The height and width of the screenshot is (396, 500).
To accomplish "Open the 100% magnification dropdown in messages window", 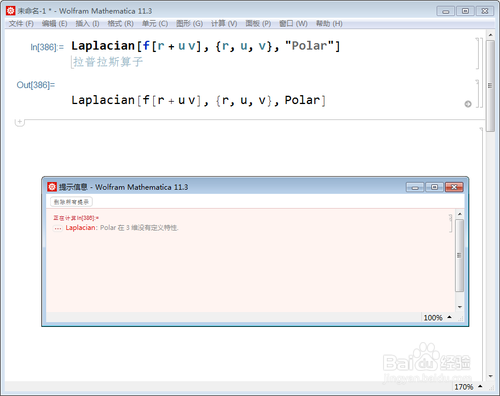I will [437, 317].
